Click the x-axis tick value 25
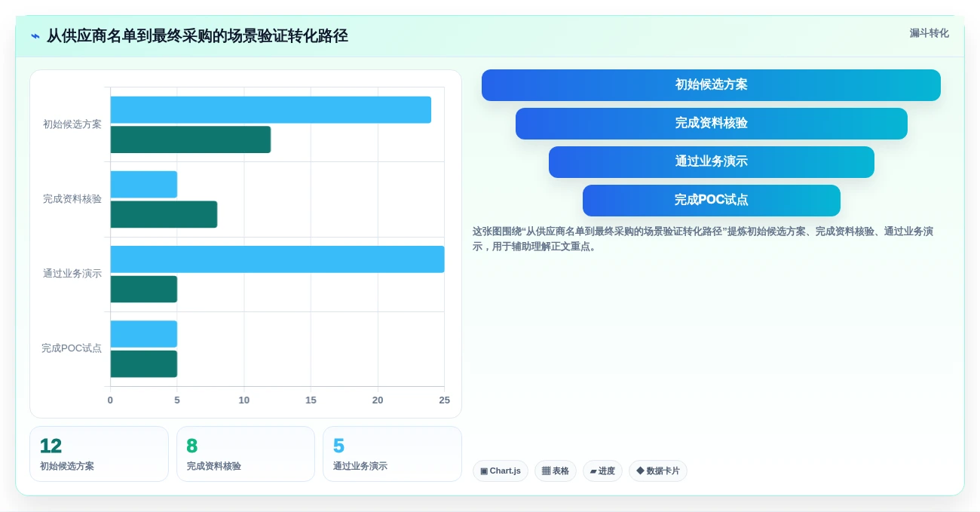This screenshot has width=980, height=512. tap(444, 400)
